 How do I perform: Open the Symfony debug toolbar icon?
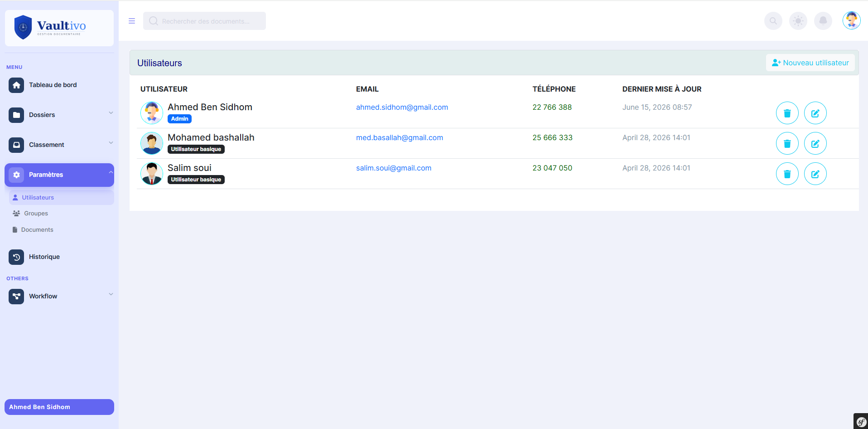point(861,421)
